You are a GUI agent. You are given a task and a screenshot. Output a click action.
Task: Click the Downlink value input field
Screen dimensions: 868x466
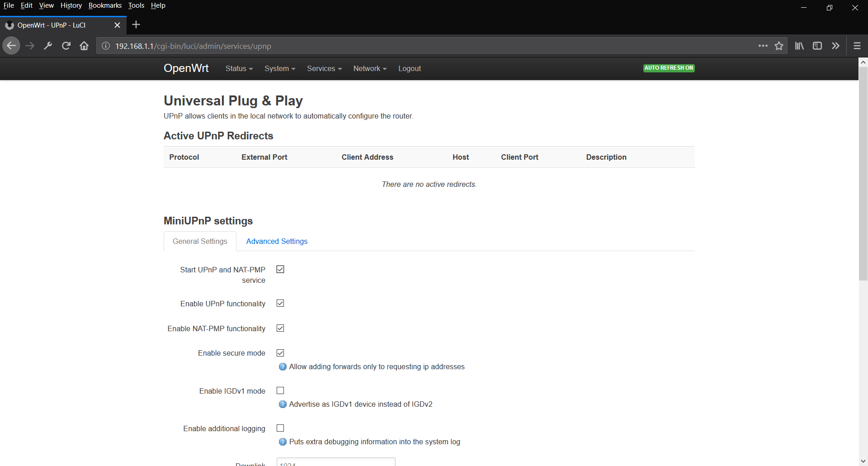coord(336,463)
